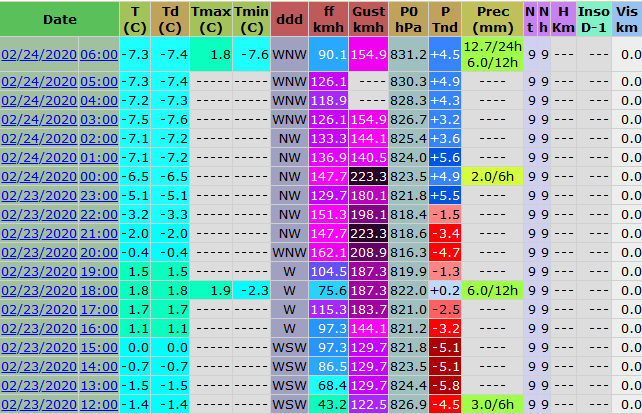
Task: Open the 23:00 time link
Action: [98, 194]
